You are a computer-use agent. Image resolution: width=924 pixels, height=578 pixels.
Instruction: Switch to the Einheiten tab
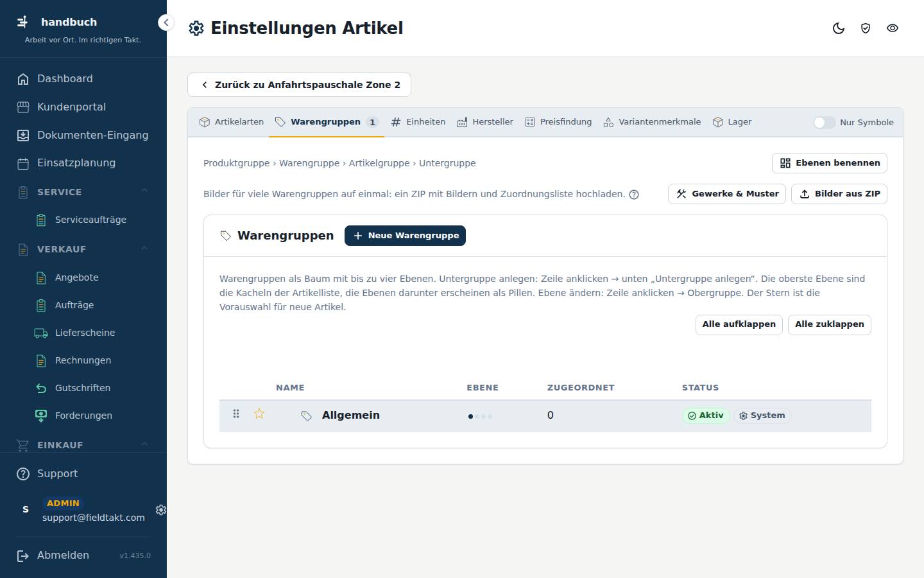point(418,122)
